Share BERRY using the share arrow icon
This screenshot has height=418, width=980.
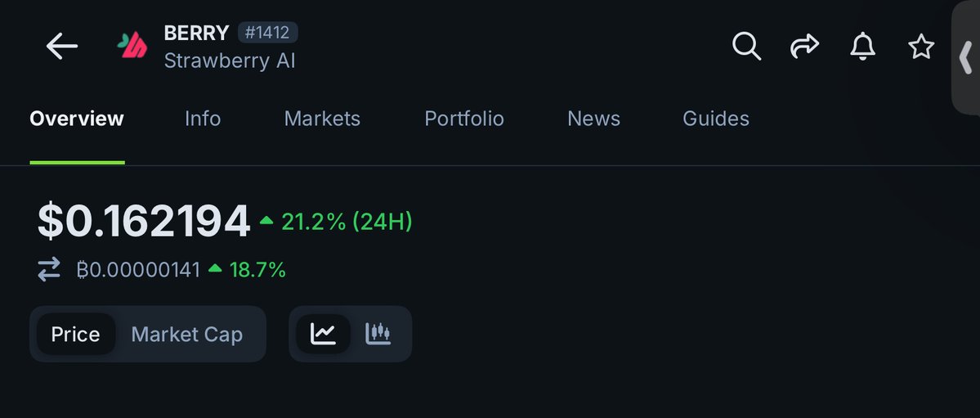(804, 47)
